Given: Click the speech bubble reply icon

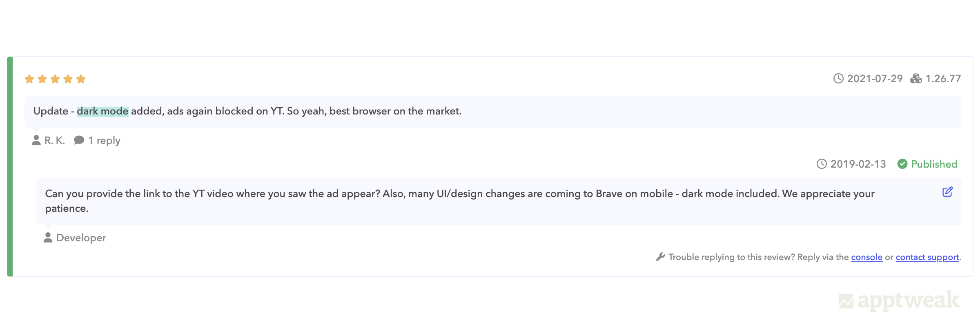Looking at the screenshot, I should [x=79, y=140].
